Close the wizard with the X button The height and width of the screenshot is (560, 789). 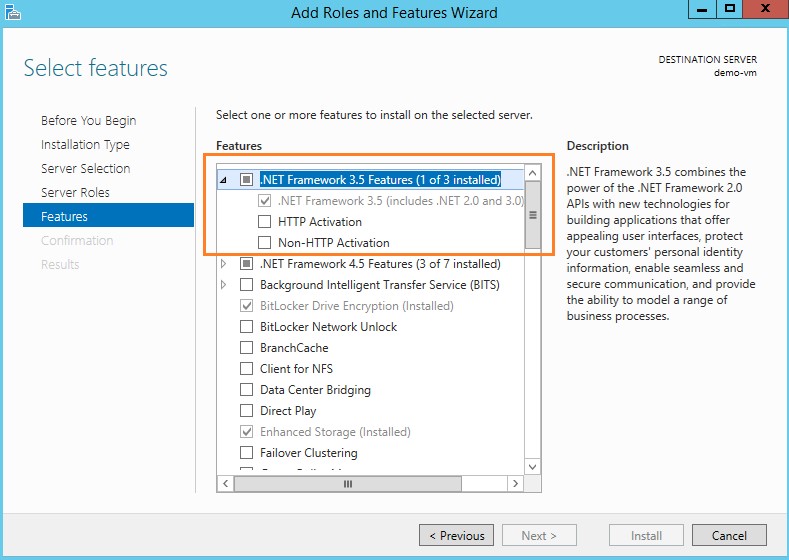pyautogui.click(x=764, y=9)
